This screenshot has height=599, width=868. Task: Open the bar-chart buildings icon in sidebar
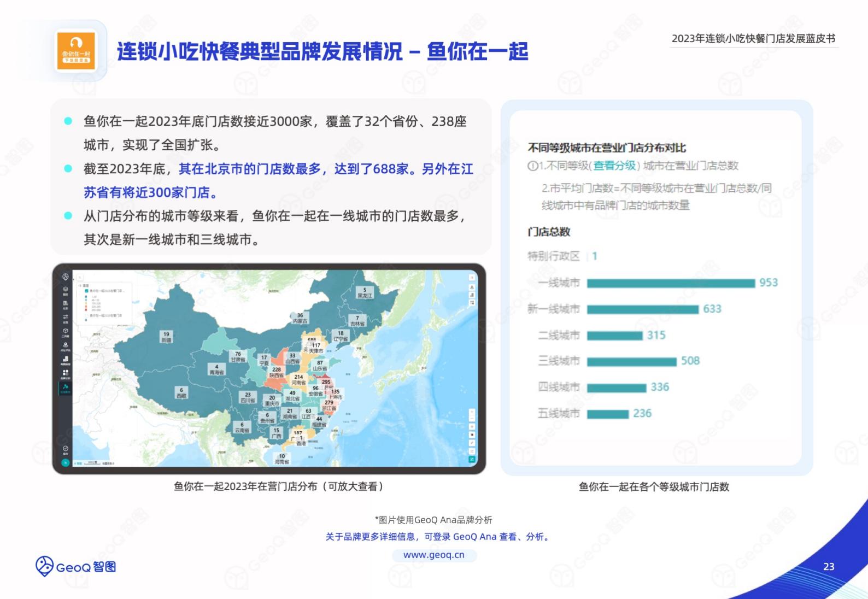click(x=66, y=359)
